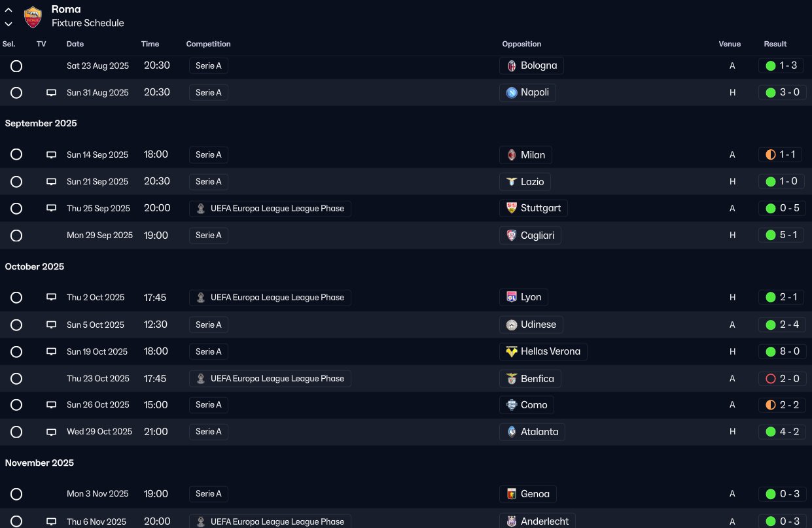Screen dimensions: 812x528
Task: Click the Hellas Verona club badge
Action: 512,352
